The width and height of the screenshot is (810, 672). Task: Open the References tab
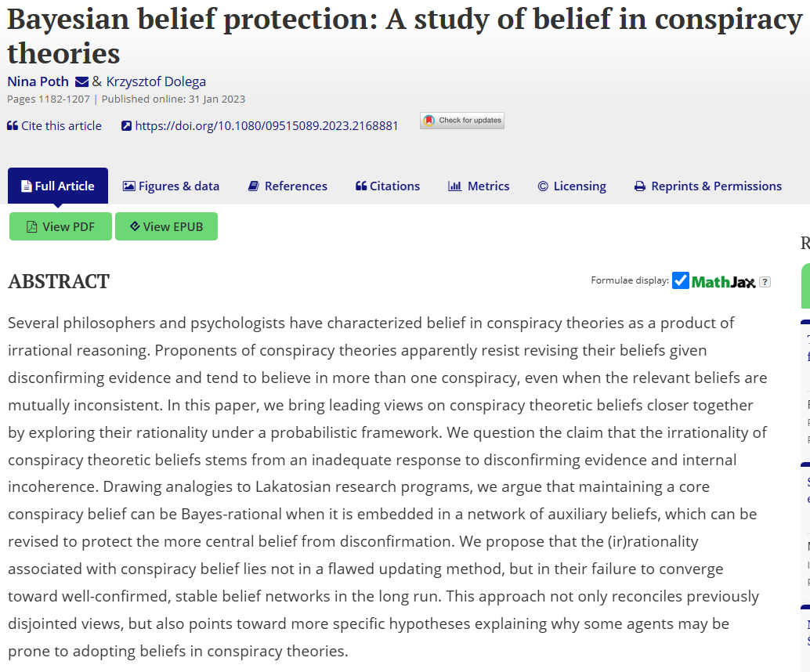[287, 186]
